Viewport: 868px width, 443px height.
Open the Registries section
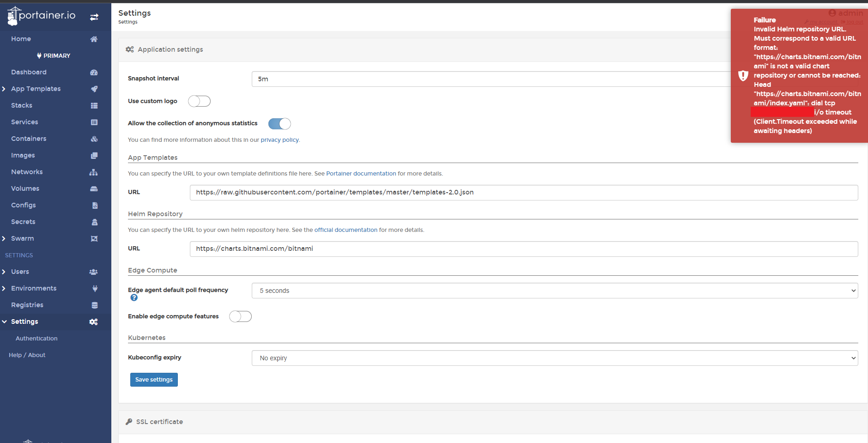coord(27,304)
